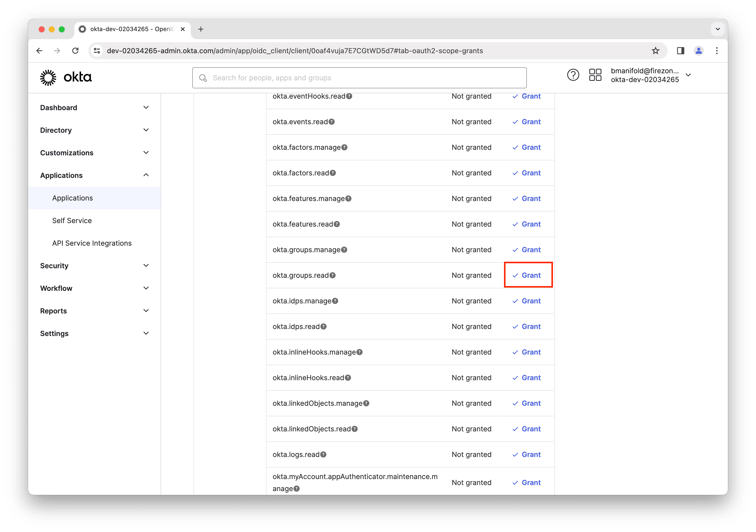The width and height of the screenshot is (756, 532).
Task: Click the browser sidebar toggle icon
Action: tap(678, 51)
